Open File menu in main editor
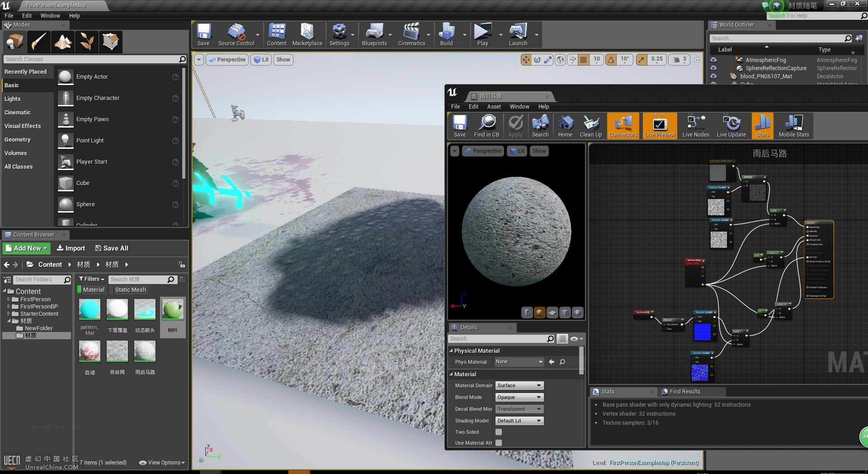 [x=9, y=15]
